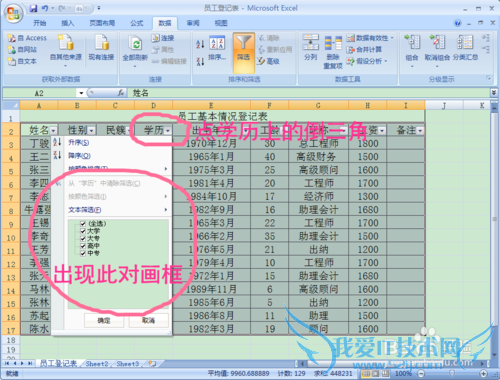Click zoom in plus button

(x=484, y=373)
